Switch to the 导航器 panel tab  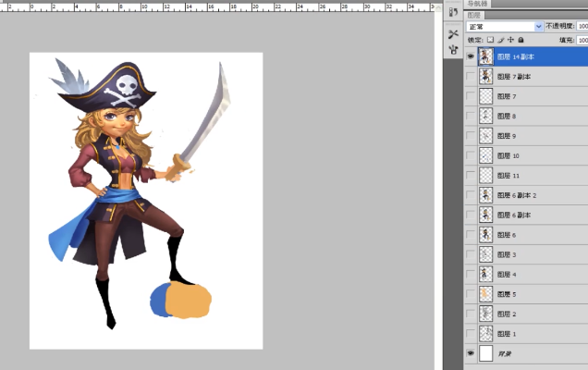477,4
